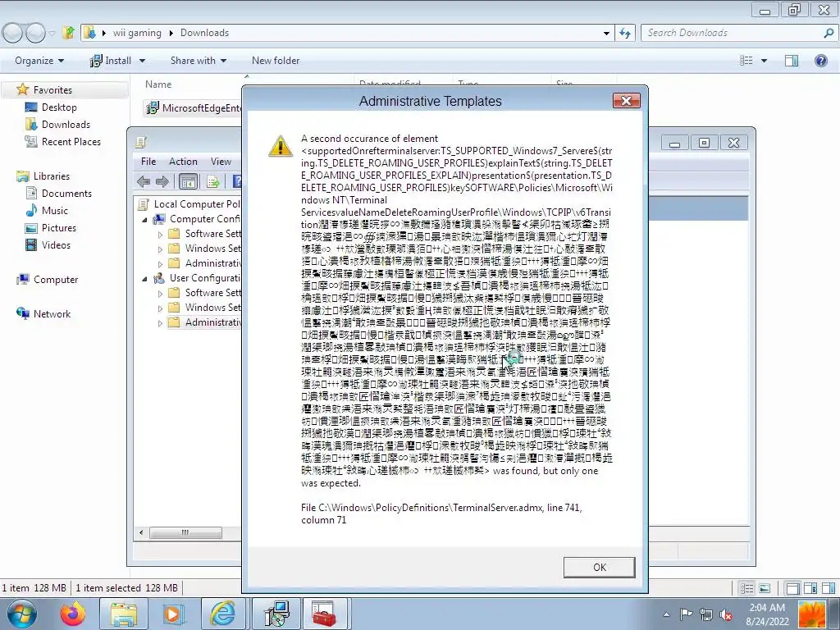Expand Administrative Templates under User Configuration
The image size is (840, 630).
tap(160, 323)
